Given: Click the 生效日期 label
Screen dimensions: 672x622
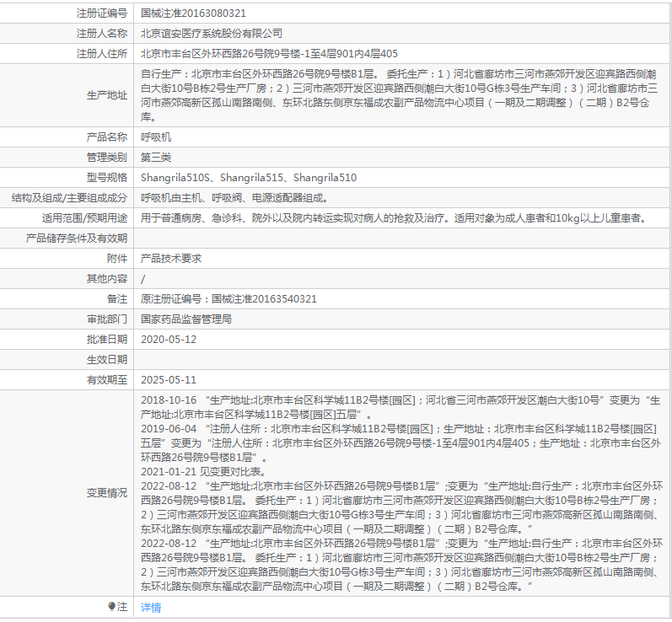Looking at the screenshot, I should (x=107, y=359).
